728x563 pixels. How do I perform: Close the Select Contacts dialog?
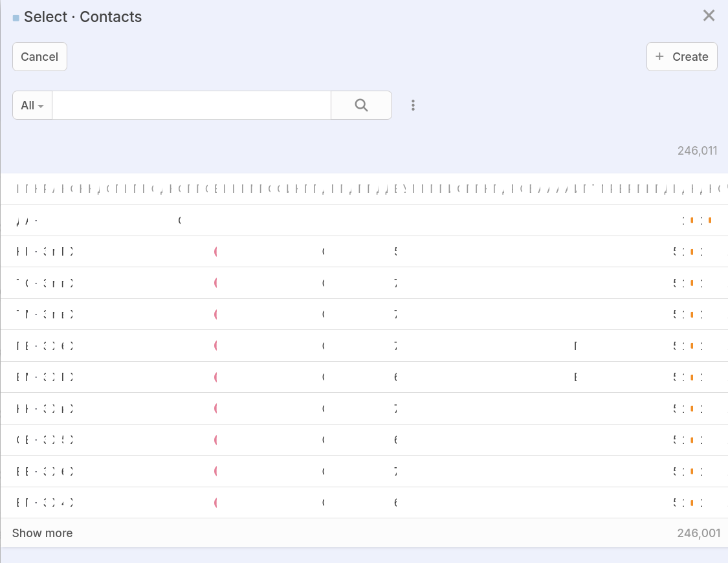point(709,16)
